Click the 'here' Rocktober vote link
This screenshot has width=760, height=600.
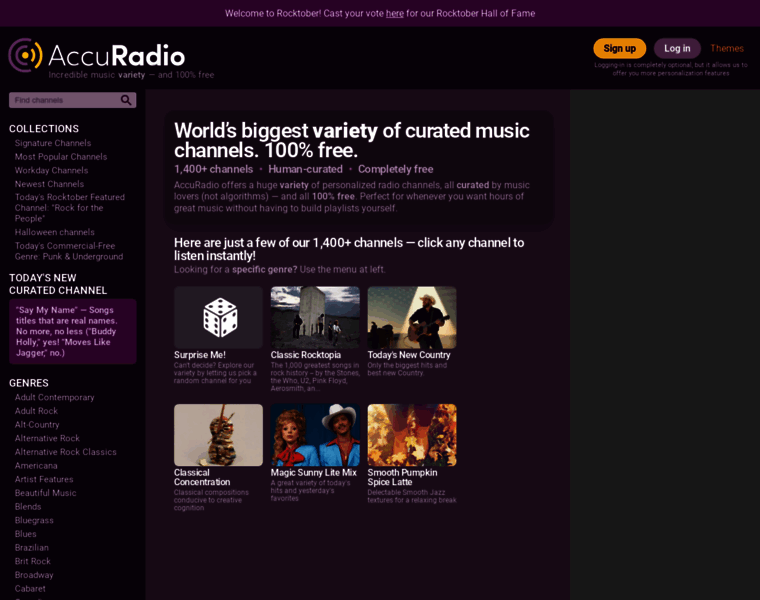point(395,14)
